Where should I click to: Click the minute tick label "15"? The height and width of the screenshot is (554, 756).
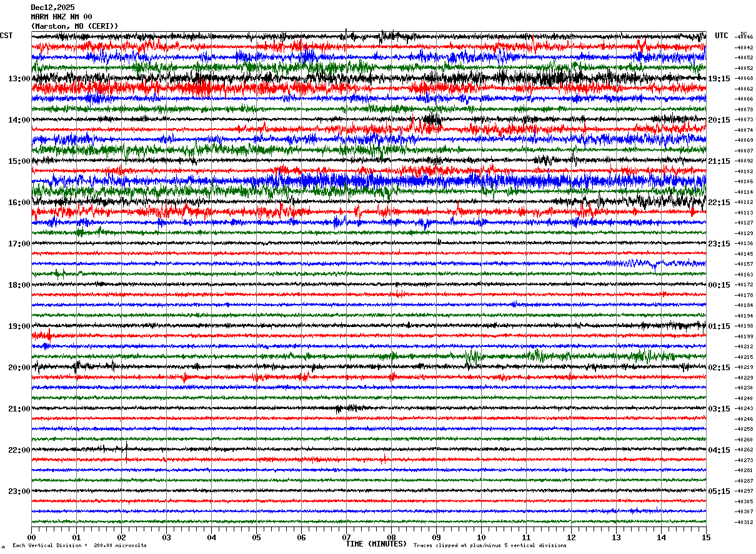[x=706, y=537]
